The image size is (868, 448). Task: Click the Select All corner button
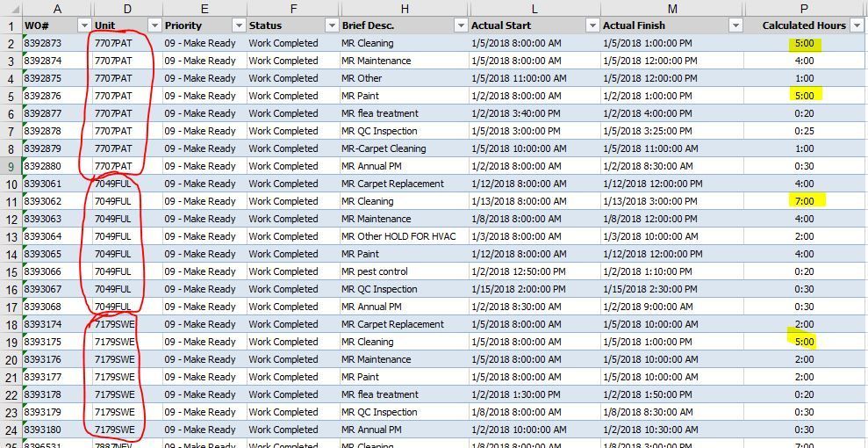11,8
